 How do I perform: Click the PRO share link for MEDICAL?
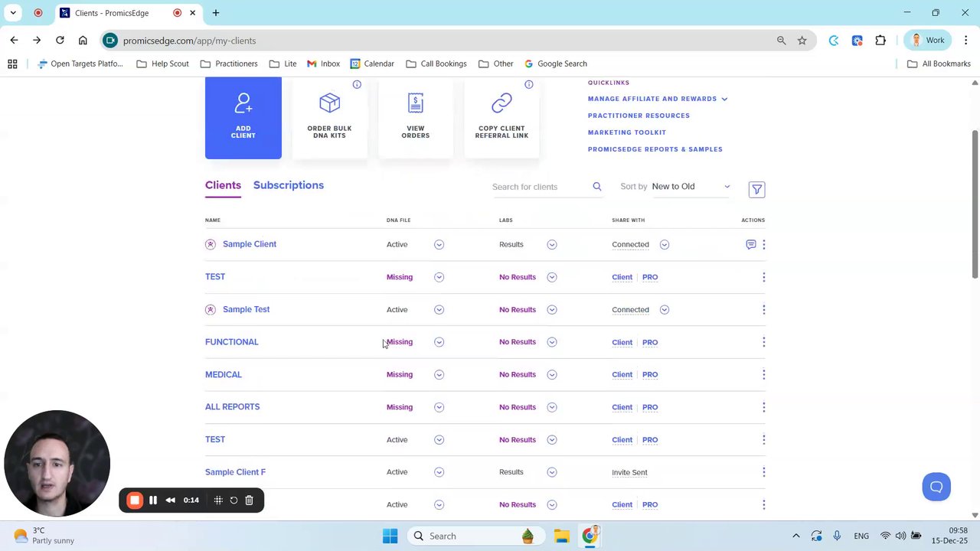(650, 375)
